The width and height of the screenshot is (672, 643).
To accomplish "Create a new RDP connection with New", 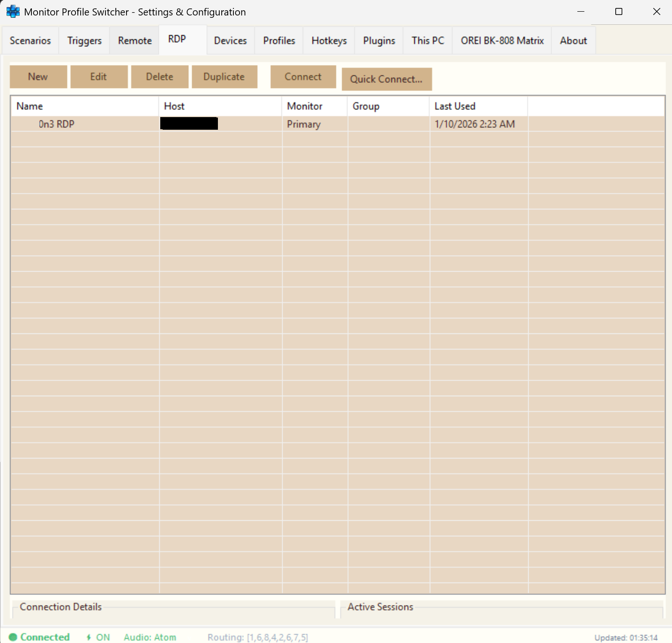I will point(38,76).
